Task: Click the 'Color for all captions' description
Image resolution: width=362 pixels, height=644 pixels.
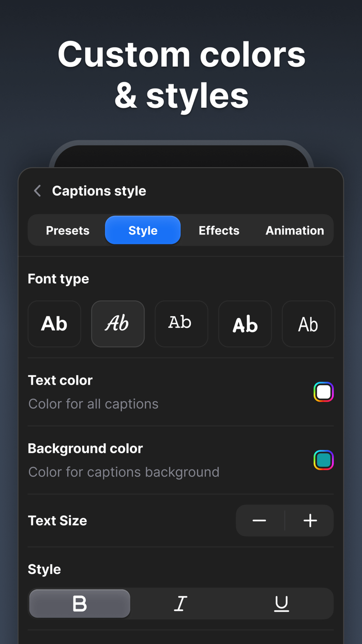Action: pyautogui.click(x=94, y=404)
